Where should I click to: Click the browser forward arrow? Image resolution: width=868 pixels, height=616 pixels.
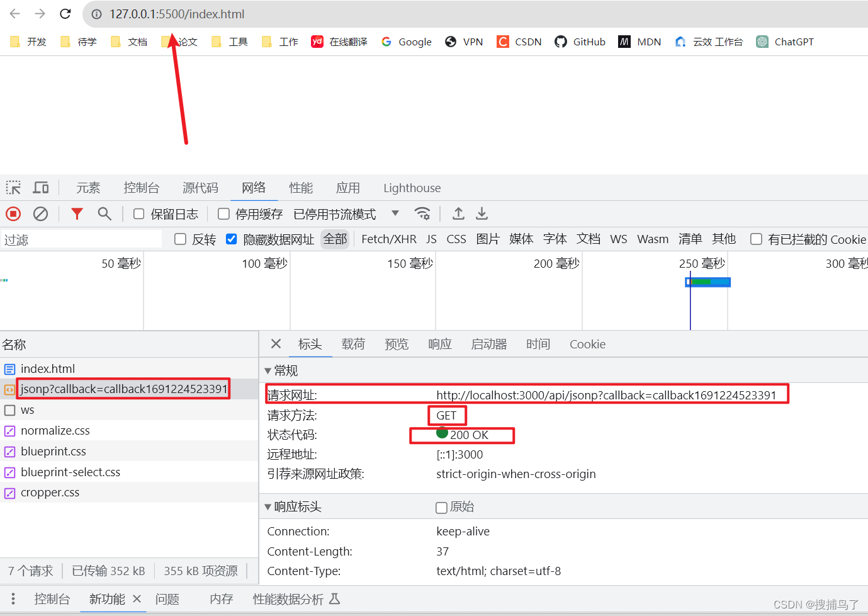(x=40, y=13)
